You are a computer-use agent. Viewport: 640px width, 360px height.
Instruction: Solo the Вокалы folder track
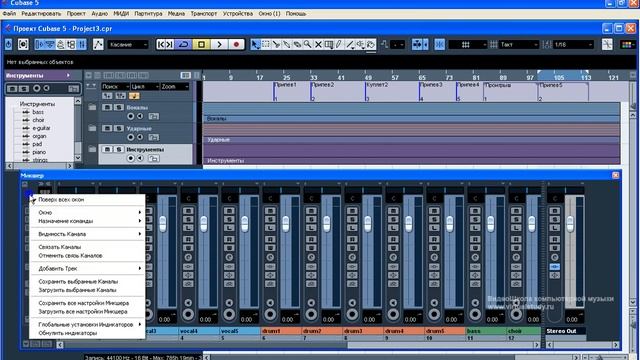click(x=118, y=107)
